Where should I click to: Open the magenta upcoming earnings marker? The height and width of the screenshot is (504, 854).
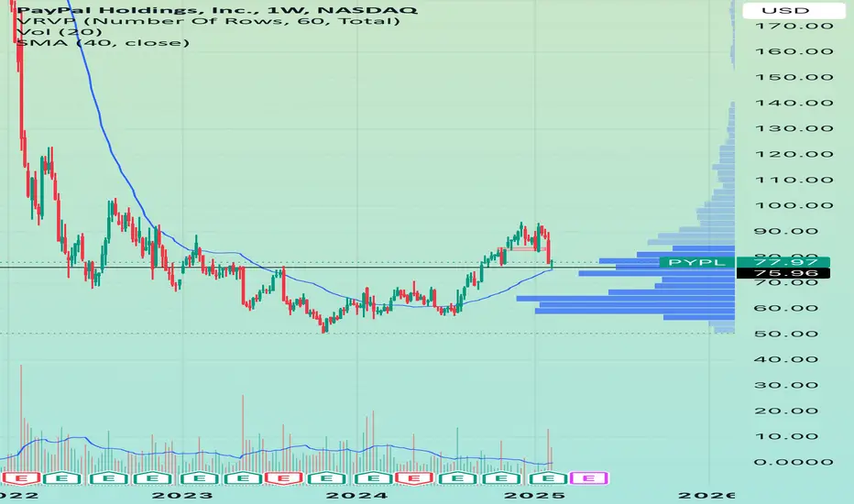(x=589, y=478)
